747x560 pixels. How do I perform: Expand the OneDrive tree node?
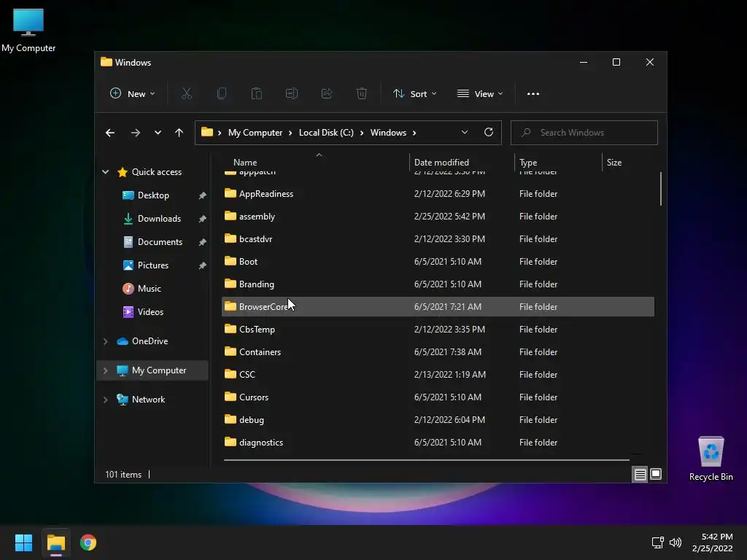[105, 341]
